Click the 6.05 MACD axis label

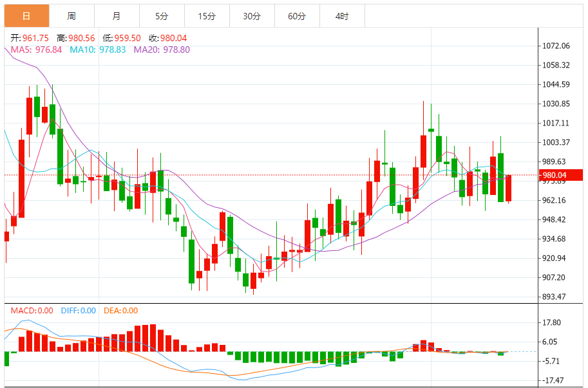tap(550, 342)
